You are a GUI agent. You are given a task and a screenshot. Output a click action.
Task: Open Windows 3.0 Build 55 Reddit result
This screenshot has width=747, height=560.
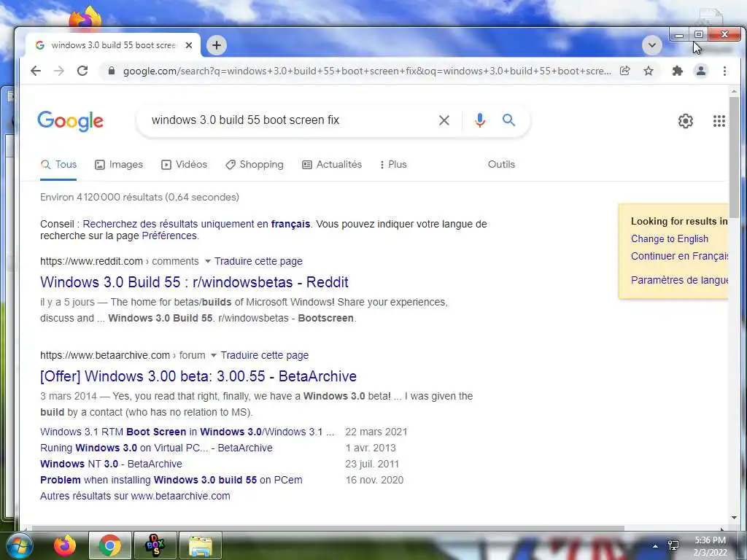194,282
